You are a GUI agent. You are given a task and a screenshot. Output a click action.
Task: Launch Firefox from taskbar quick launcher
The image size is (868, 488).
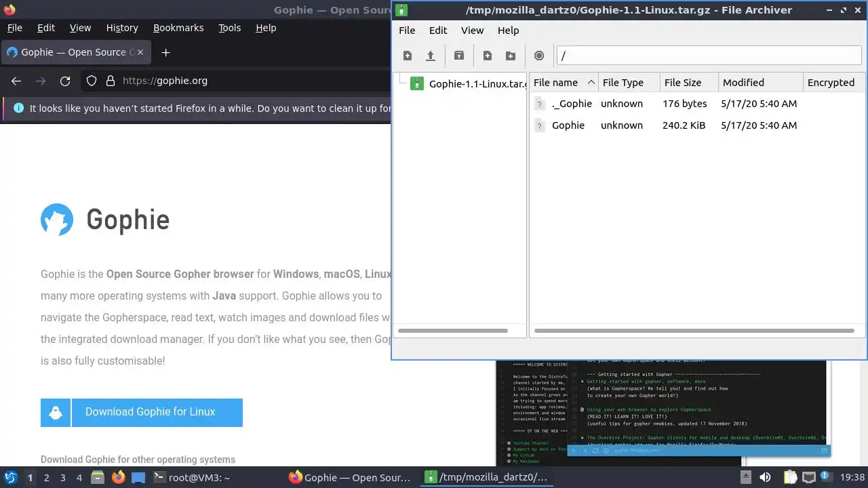[x=118, y=477]
